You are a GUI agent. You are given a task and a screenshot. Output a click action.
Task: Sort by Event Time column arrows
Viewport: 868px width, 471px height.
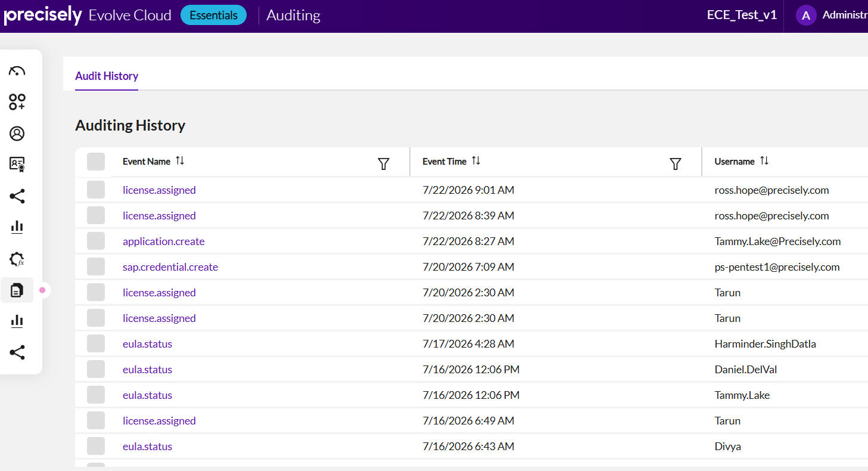(475, 161)
